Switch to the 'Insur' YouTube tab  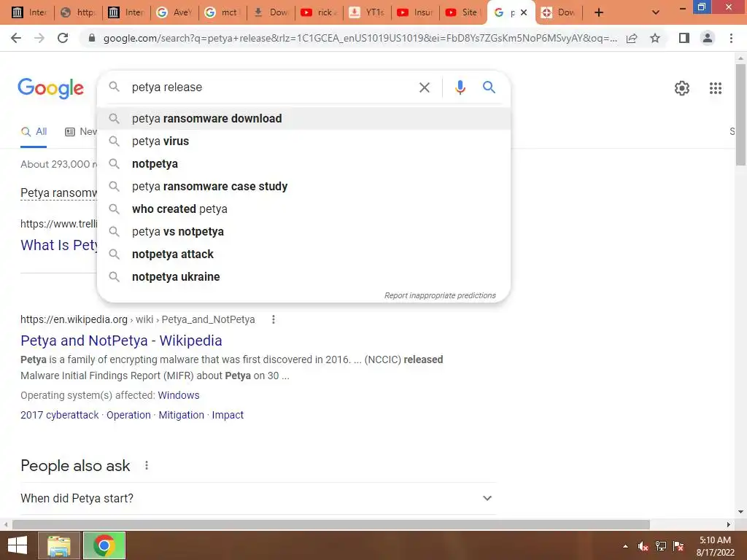pyautogui.click(x=415, y=12)
